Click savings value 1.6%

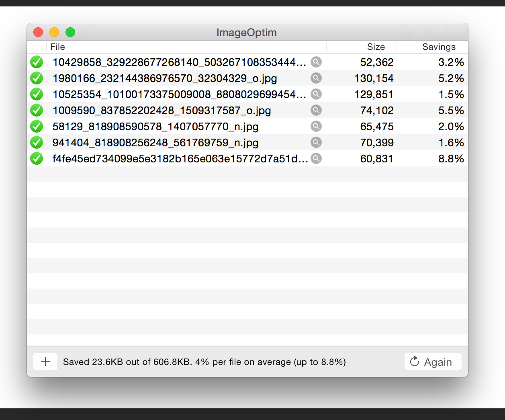(x=451, y=143)
